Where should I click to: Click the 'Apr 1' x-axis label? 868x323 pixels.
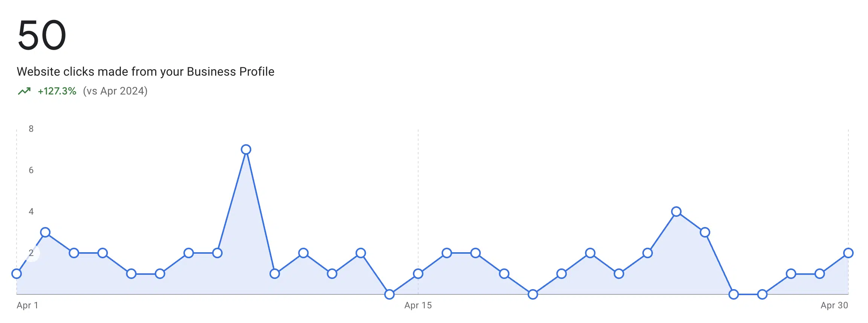pos(28,305)
